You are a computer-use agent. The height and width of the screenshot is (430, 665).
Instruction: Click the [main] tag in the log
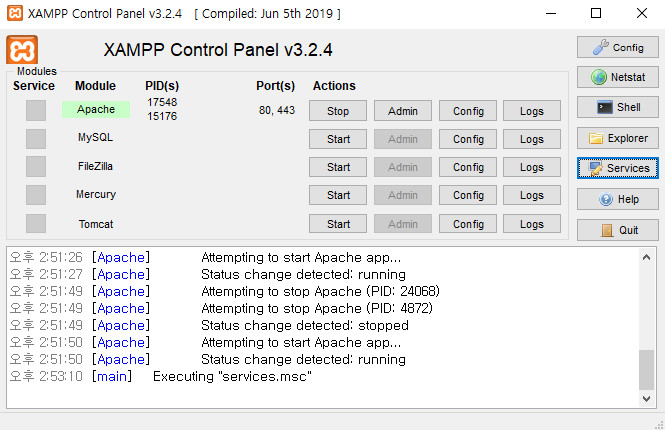(112, 376)
